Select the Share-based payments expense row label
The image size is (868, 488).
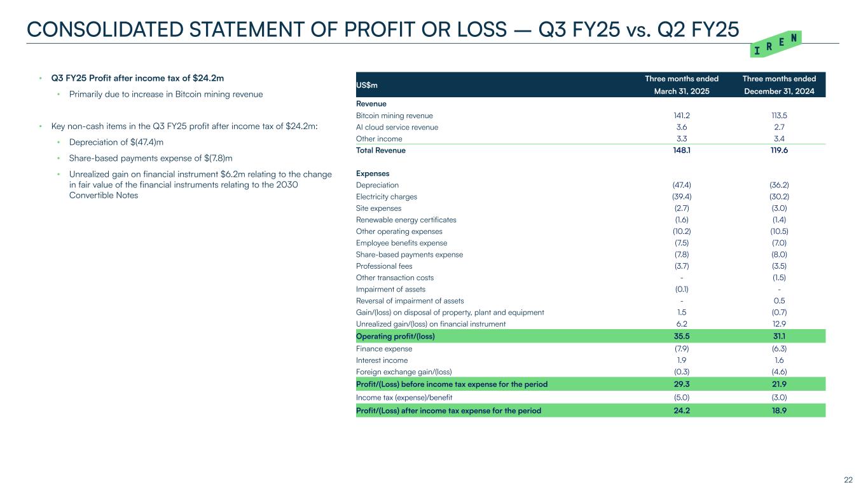tap(410, 254)
